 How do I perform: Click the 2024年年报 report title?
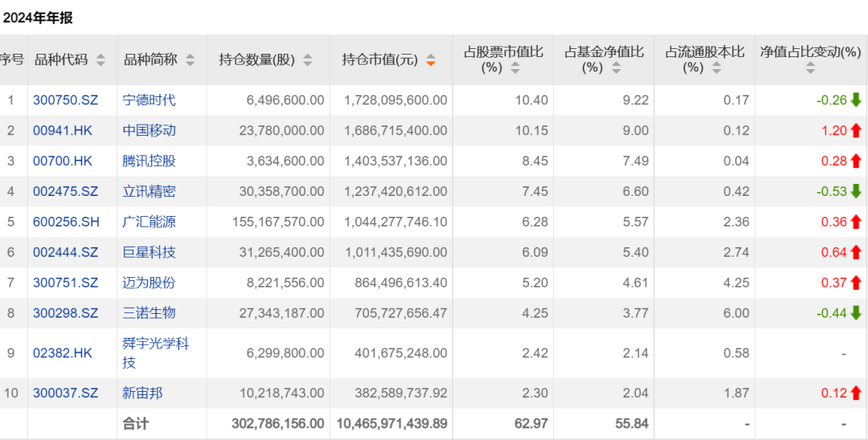(37, 18)
